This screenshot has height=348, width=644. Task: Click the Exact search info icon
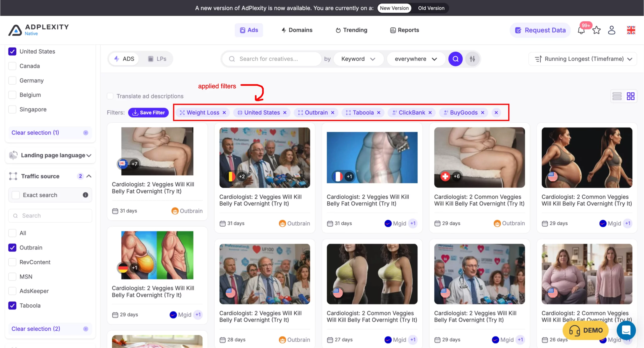pyautogui.click(x=86, y=195)
